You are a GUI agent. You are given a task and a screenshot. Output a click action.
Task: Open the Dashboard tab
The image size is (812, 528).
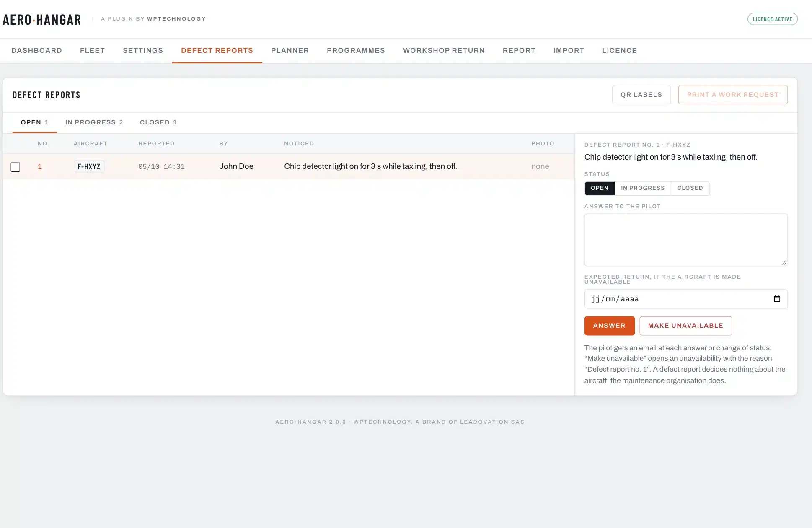click(x=37, y=50)
